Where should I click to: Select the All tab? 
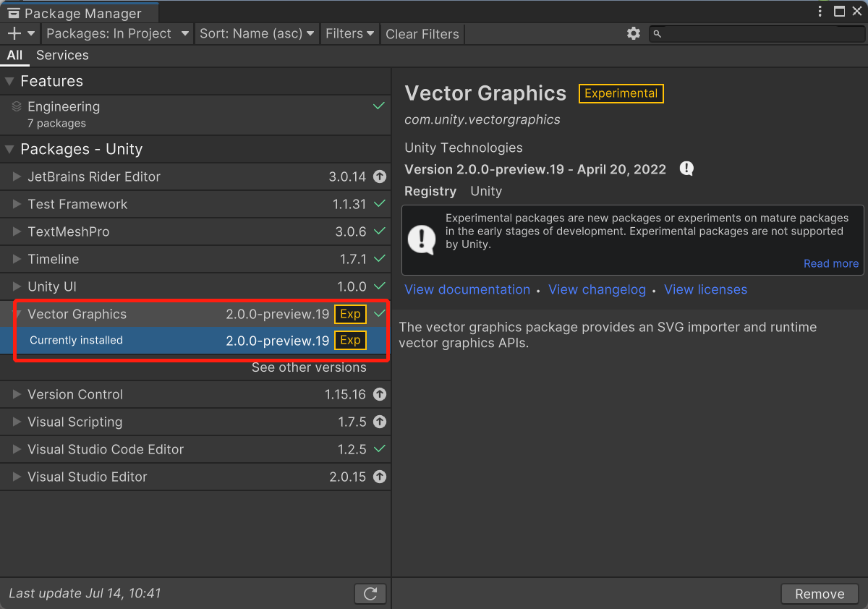tap(14, 55)
